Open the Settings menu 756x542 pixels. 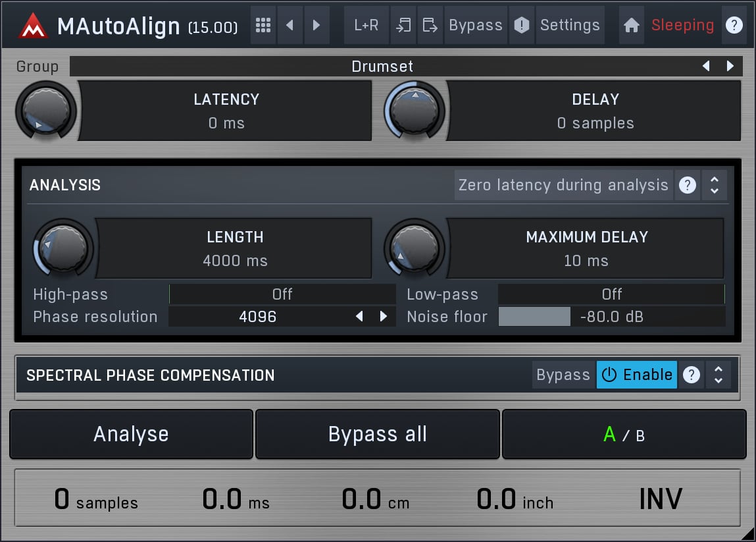(570, 26)
